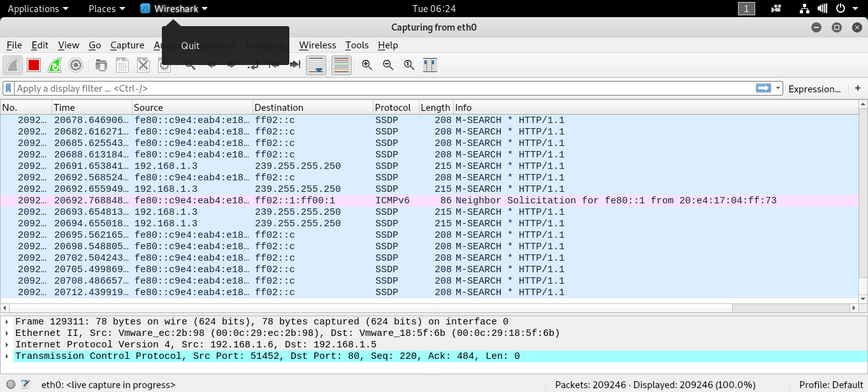Click the camera recorder icon in top panel
Viewport: 868px width, 392px height.
point(776,8)
